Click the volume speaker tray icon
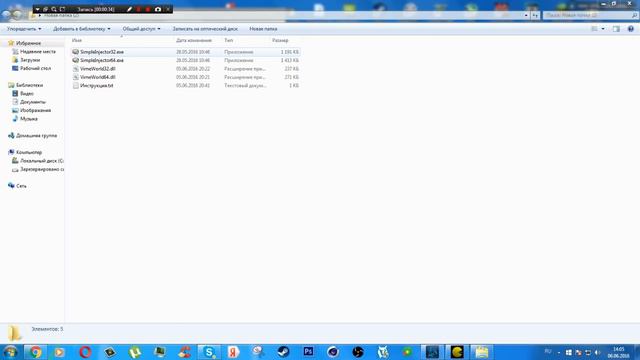Viewport: 640px width, 360px height. 597,352
